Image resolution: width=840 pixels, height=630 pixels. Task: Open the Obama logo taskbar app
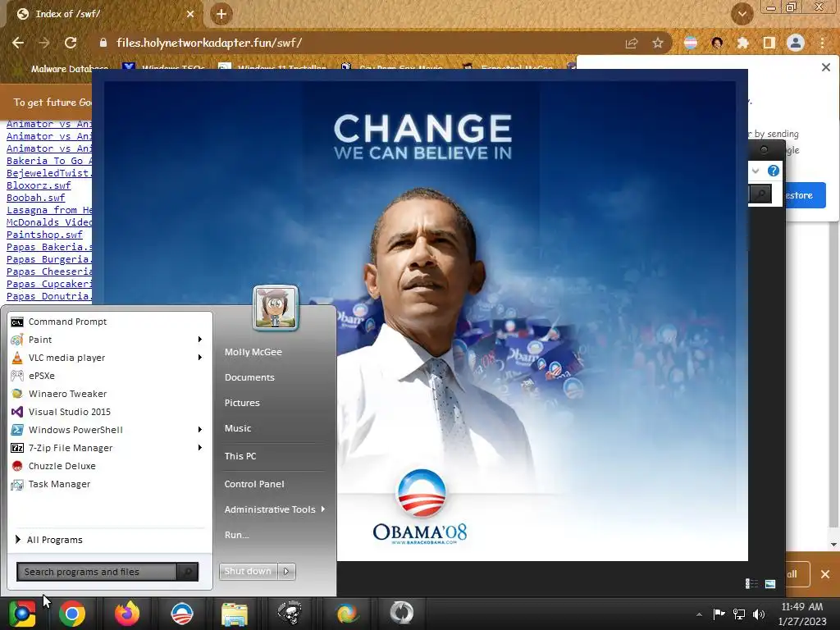pos(182,614)
